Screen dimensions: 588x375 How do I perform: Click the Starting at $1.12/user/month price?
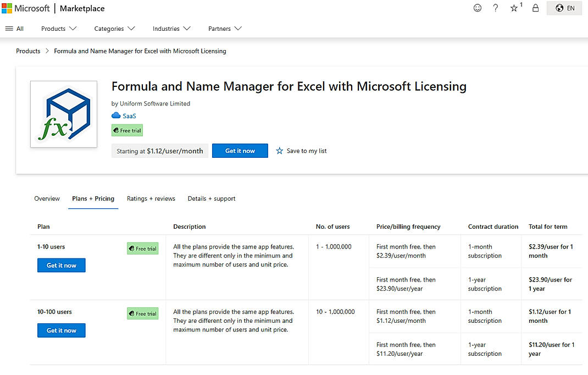(160, 151)
